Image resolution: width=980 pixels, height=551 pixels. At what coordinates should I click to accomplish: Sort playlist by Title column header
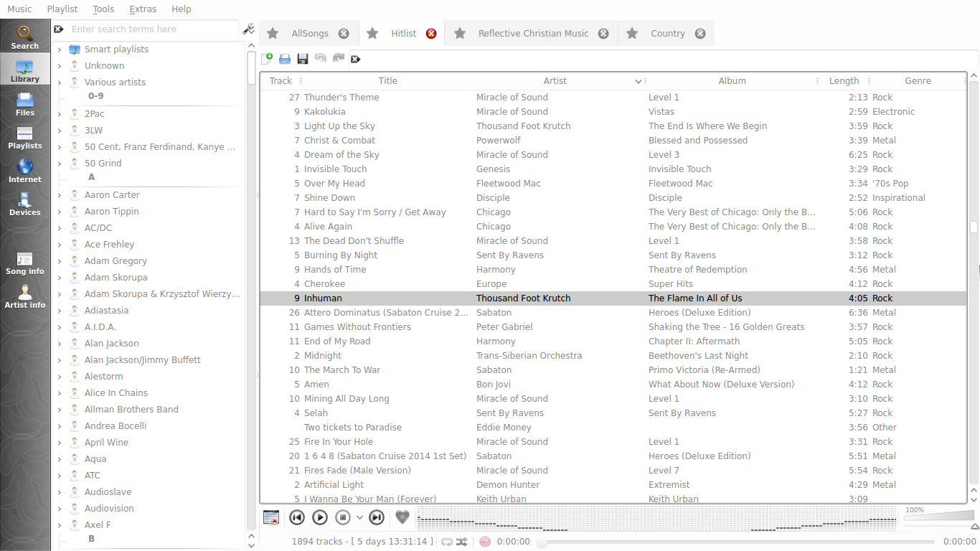388,81
